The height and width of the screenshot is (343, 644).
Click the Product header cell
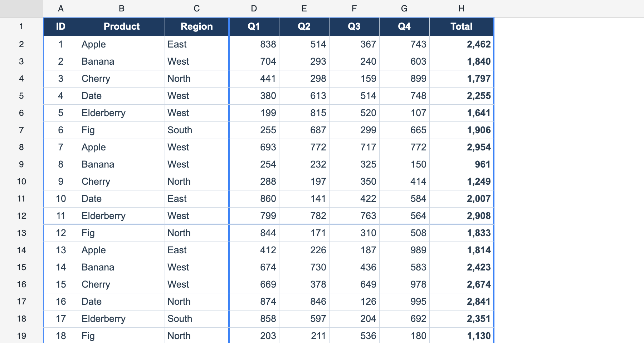[122, 26]
